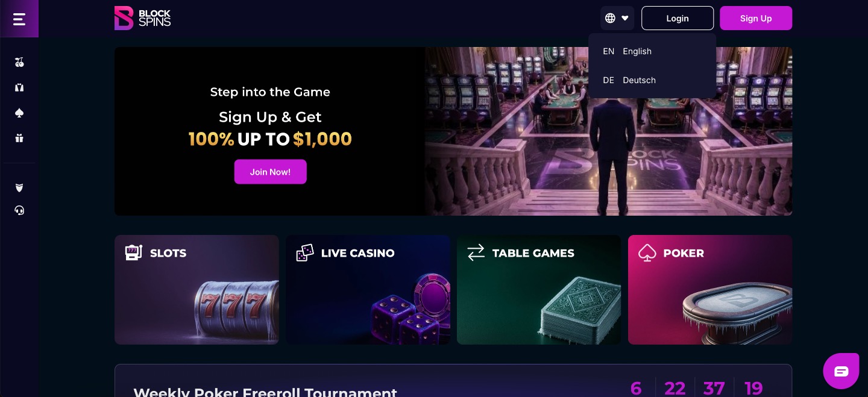Go to the Block Spins logo home page
Viewport: 868px width, 397px height.
click(143, 18)
